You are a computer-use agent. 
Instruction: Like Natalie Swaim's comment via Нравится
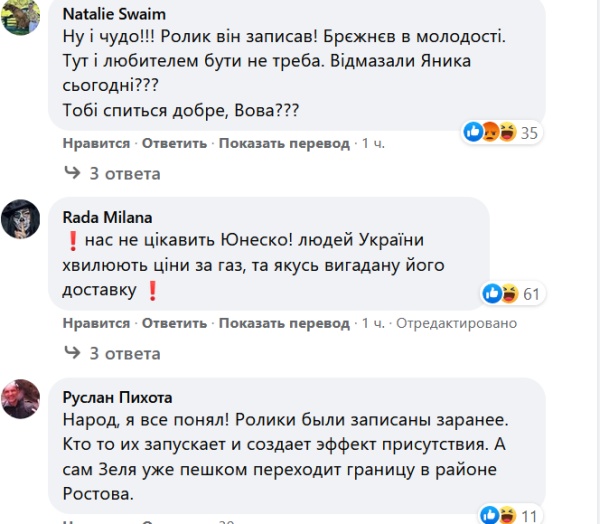point(96,143)
